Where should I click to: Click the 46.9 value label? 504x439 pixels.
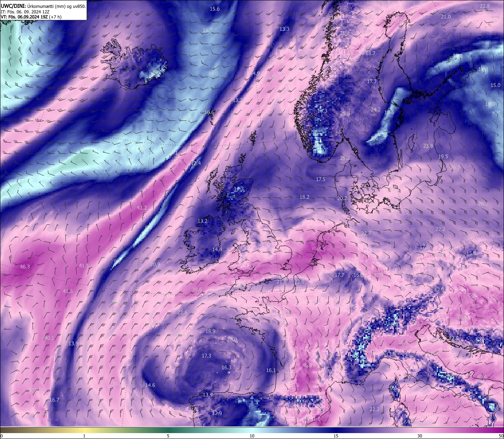tap(307, 365)
